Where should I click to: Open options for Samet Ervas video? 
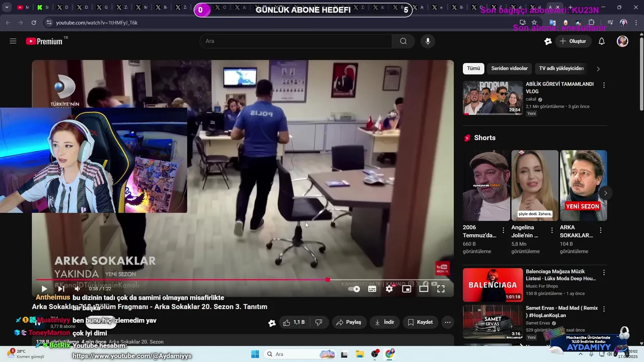click(604, 309)
